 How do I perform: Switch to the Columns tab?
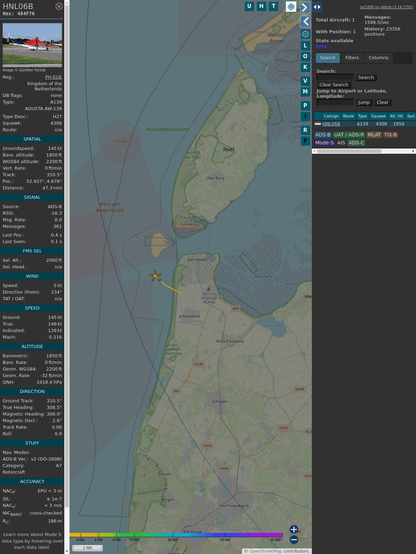click(x=378, y=58)
